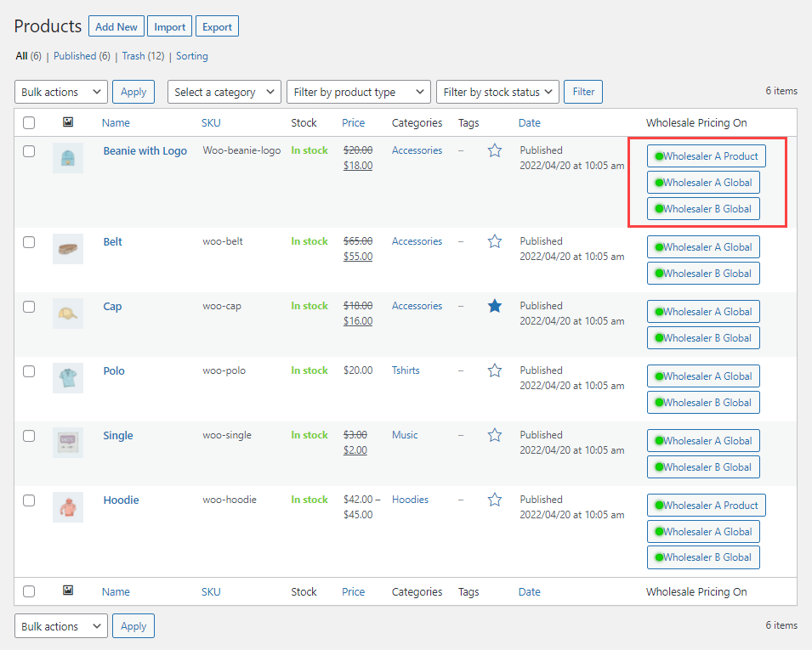Toggle the featured star for Single
This screenshot has width=812, height=650.
495,435
